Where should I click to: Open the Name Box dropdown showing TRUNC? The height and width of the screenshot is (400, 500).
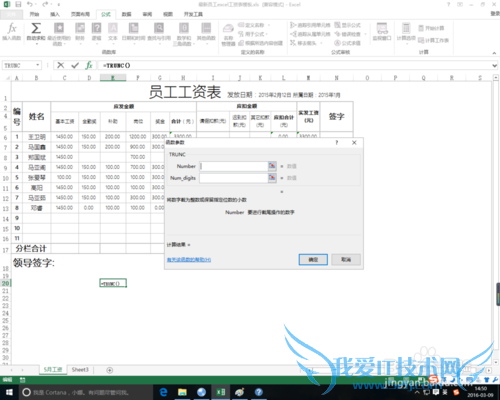38,65
